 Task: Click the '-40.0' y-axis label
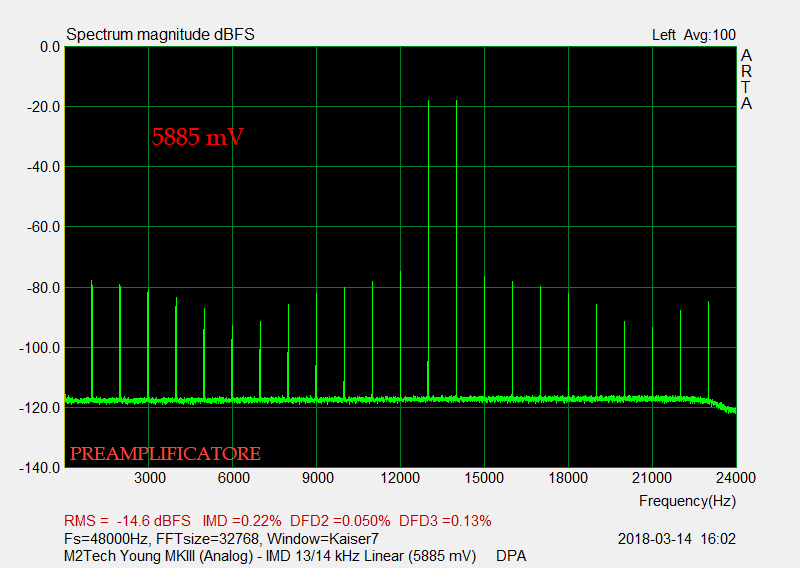(43, 167)
